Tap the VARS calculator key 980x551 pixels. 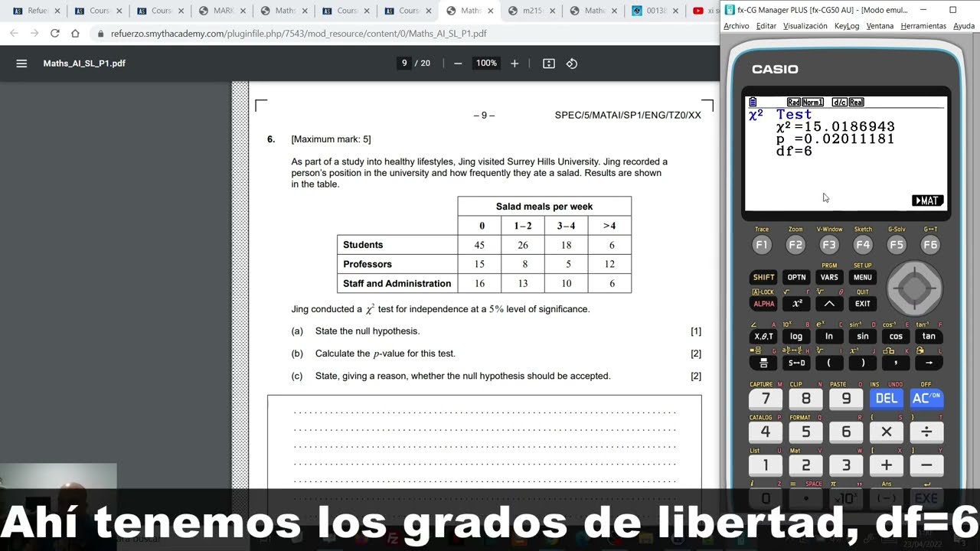coord(829,277)
